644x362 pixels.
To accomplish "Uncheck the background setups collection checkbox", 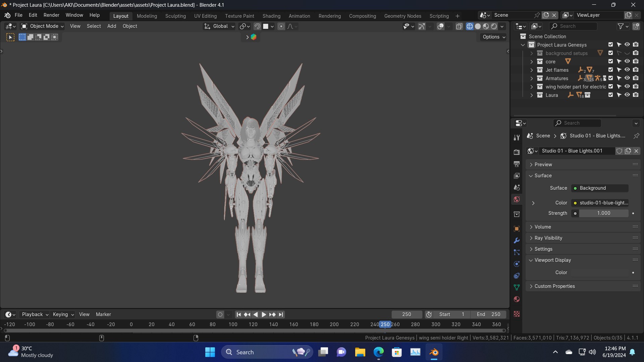I will click(x=610, y=53).
